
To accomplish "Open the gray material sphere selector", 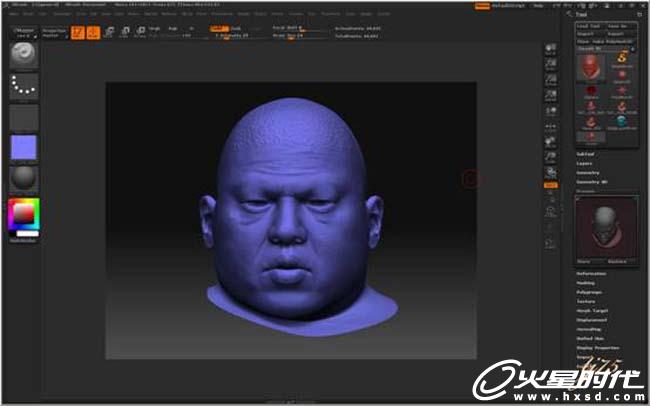I will (x=24, y=178).
